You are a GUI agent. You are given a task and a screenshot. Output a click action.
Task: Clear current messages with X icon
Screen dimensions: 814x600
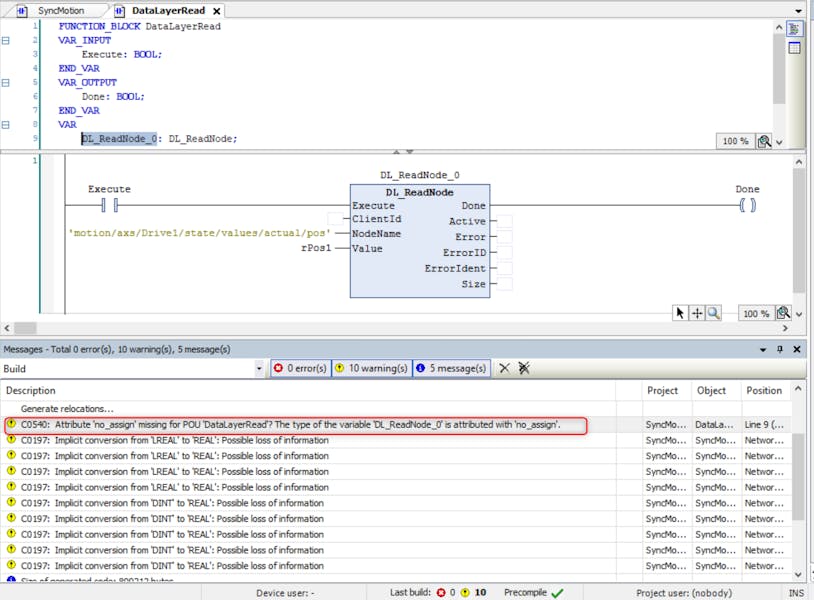504,368
